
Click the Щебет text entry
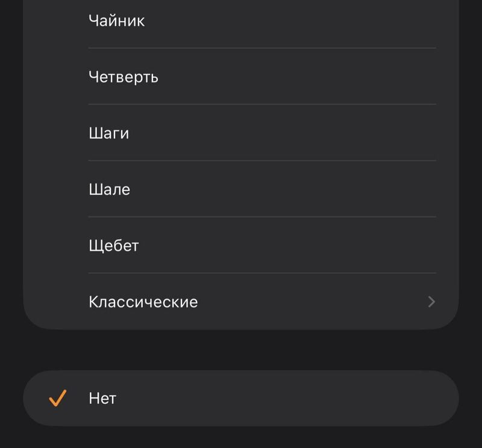click(113, 245)
